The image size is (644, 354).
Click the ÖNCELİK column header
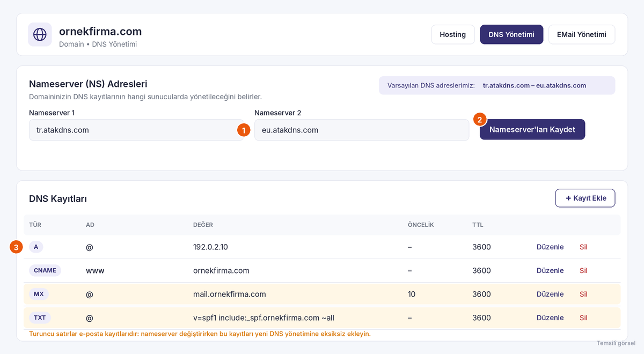tap(421, 225)
